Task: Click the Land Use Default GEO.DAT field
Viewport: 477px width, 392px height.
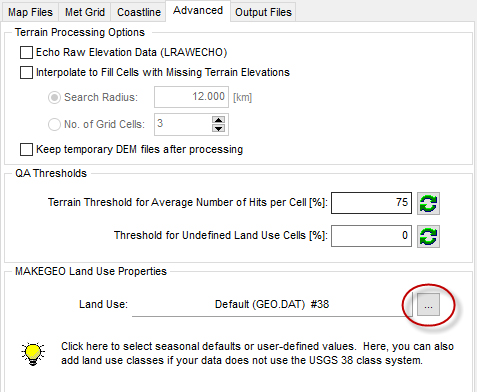Action: [272, 304]
